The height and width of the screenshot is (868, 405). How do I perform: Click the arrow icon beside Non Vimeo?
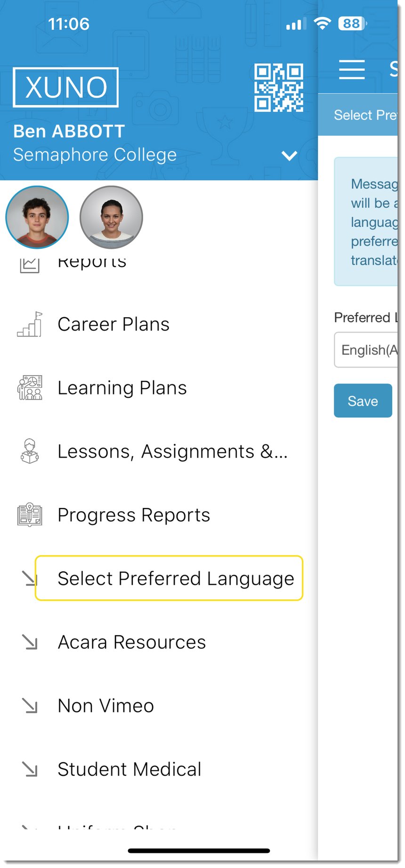[30, 705]
